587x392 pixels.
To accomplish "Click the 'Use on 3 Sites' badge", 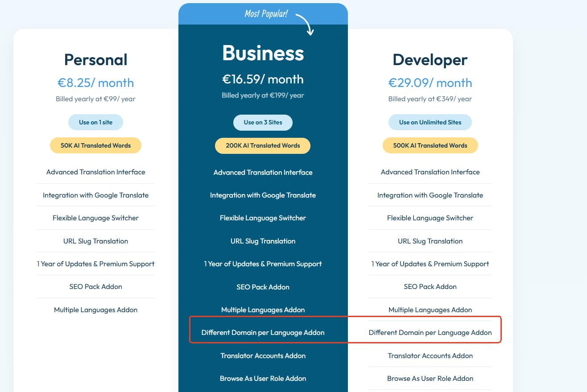I will pyautogui.click(x=263, y=122).
